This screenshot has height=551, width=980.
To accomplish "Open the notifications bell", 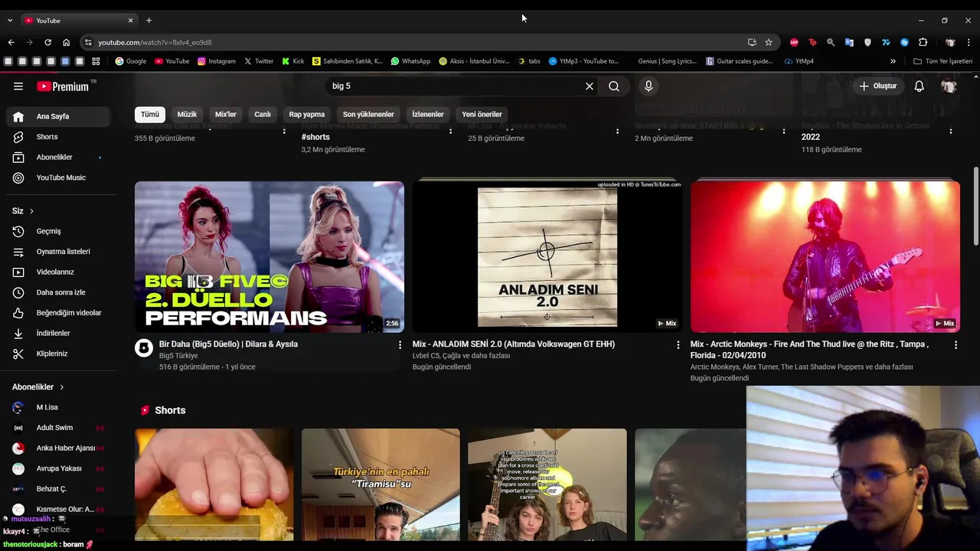I will pyautogui.click(x=920, y=86).
